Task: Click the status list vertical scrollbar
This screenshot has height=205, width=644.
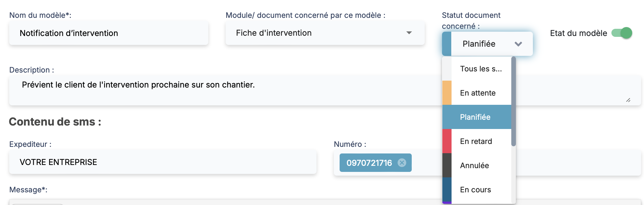Action: (x=513, y=101)
